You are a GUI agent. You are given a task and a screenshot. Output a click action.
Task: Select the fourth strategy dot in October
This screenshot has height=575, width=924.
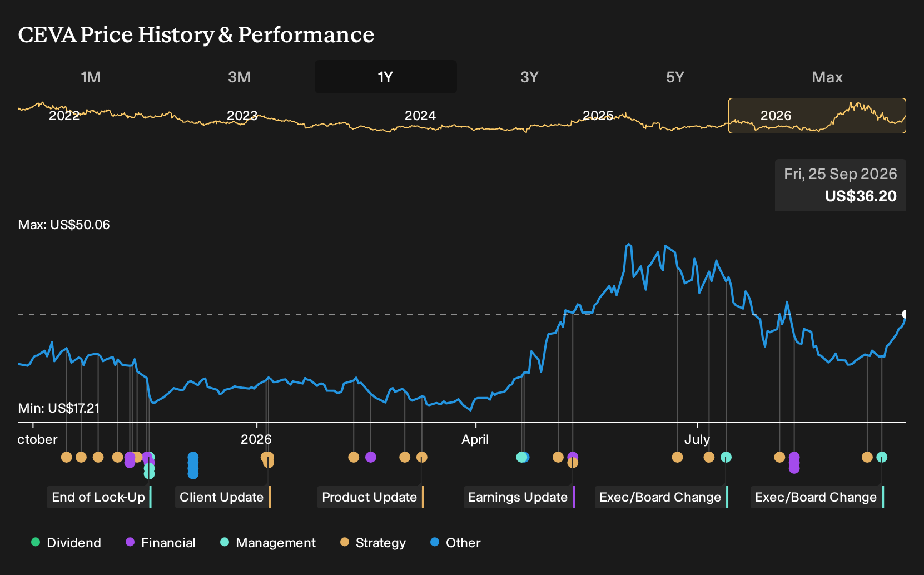point(117,457)
